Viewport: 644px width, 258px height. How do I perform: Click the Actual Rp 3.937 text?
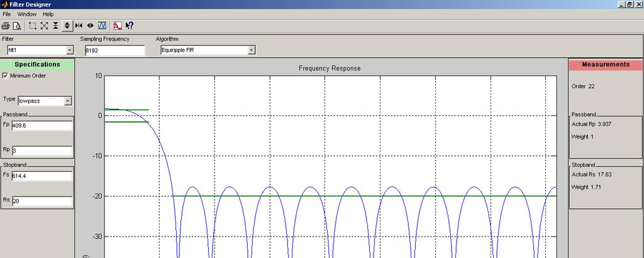point(591,124)
